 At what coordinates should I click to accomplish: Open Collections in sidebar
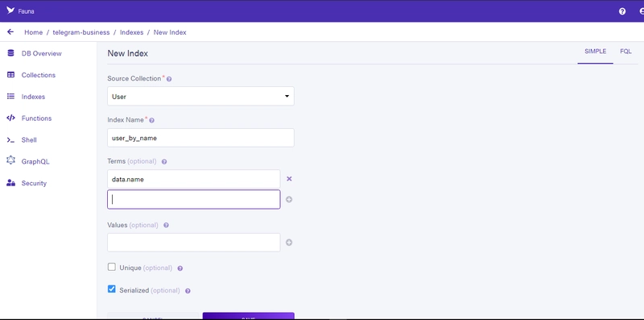coord(38,75)
